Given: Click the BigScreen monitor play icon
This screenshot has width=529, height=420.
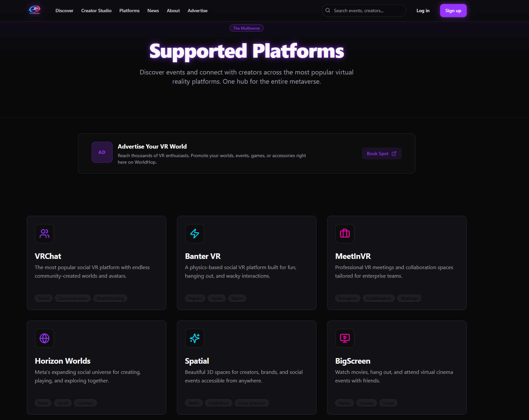Looking at the screenshot, I should coord(345,338).
